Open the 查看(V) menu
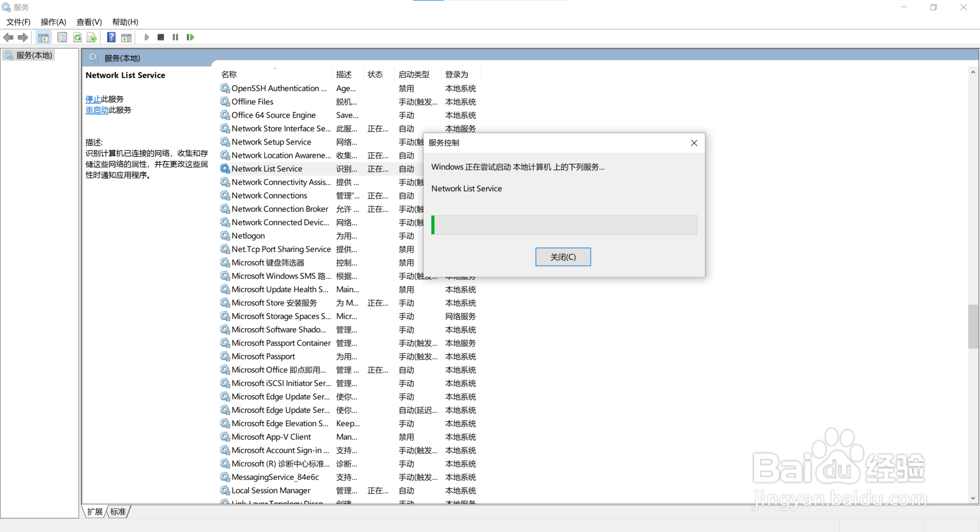Screen dimensions: 980x532 pos(89,22)
